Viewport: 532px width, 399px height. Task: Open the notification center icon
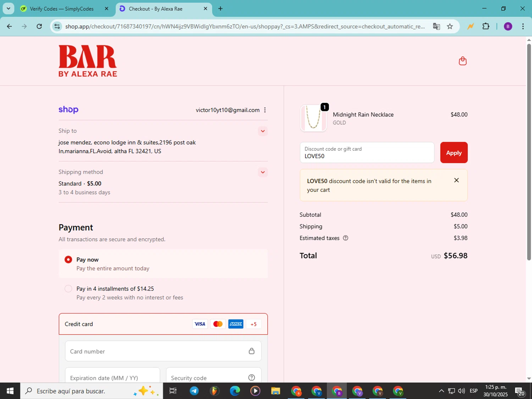coord(520,391)
